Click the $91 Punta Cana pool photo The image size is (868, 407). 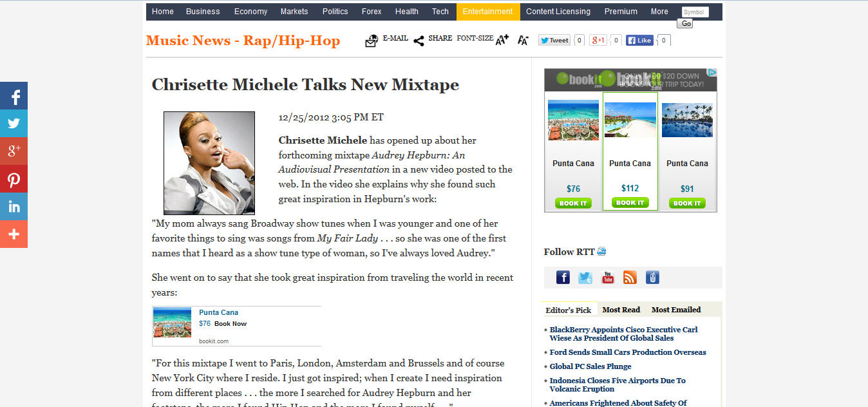coord(687,120)
